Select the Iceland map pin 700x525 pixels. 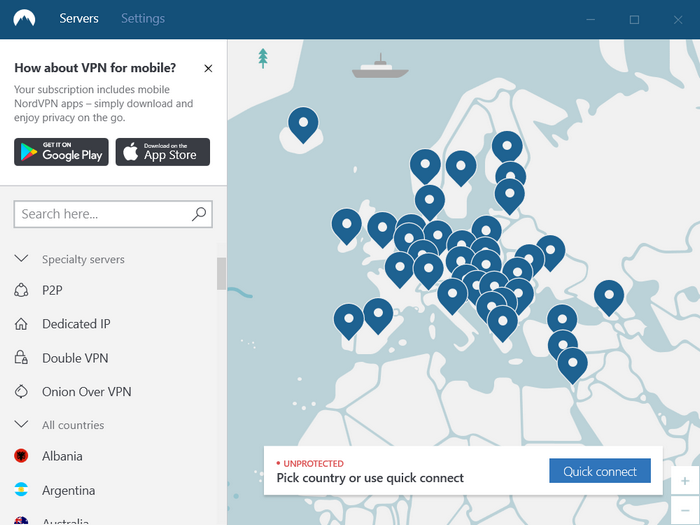point(303,125)
